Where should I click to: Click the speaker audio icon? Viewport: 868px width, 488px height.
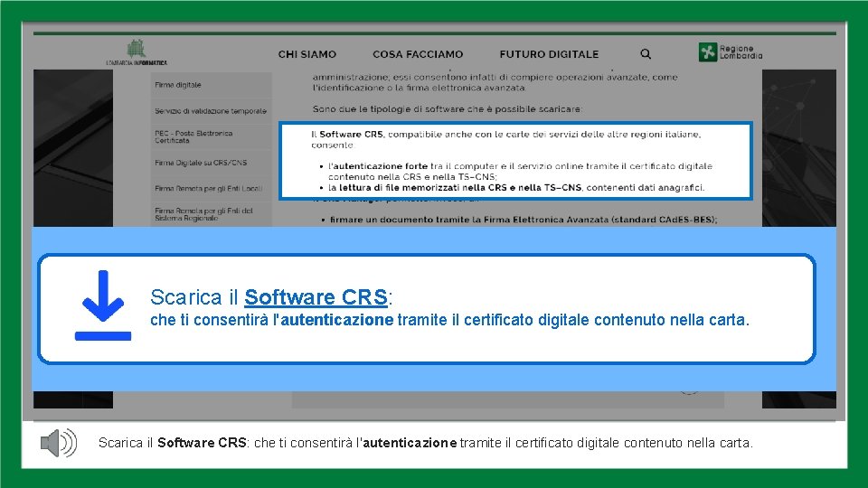click(59, 443)
